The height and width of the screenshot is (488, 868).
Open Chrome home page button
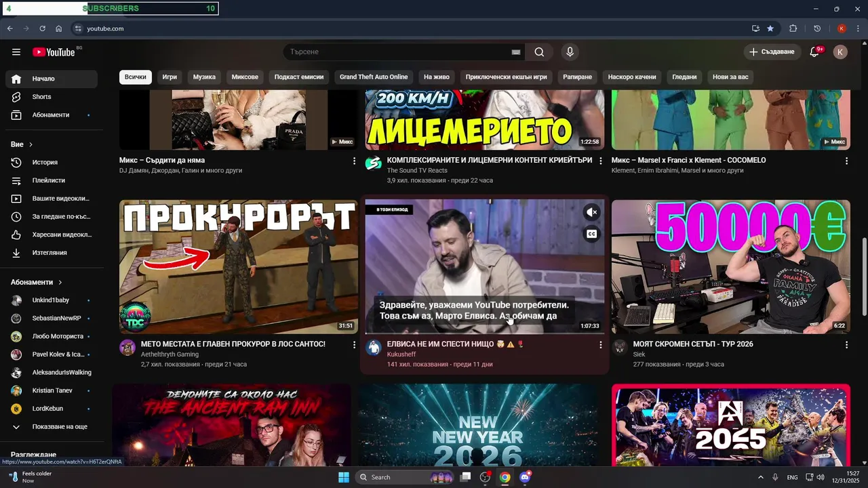58,28
